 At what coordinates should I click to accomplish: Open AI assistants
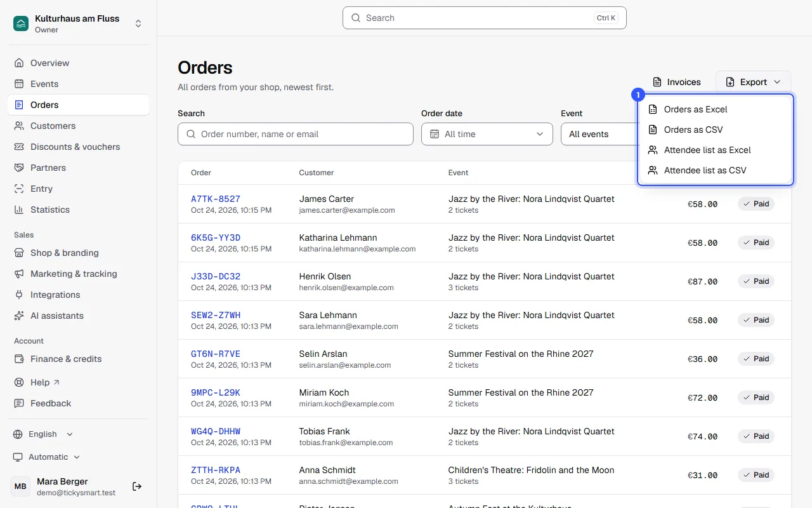coord(79,316)
